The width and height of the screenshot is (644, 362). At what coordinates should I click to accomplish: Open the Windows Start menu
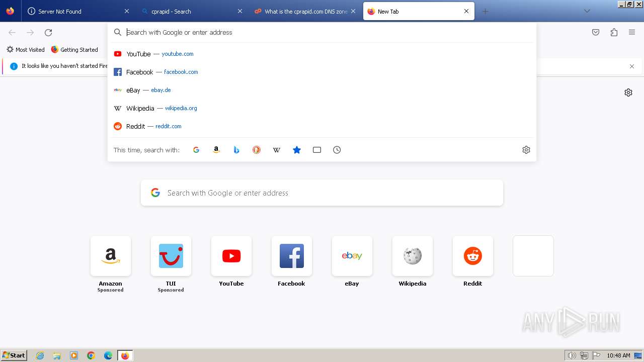coord(14,355)
